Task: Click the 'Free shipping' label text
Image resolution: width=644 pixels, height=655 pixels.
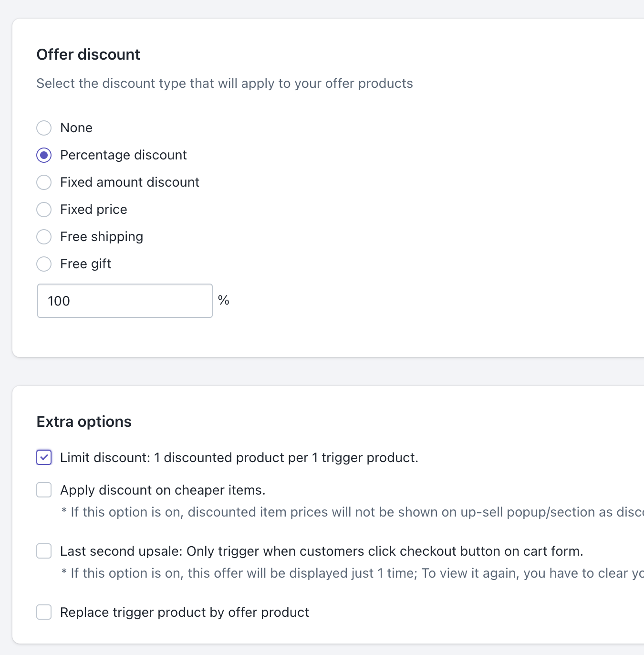Action: click(x=102, y=237)
